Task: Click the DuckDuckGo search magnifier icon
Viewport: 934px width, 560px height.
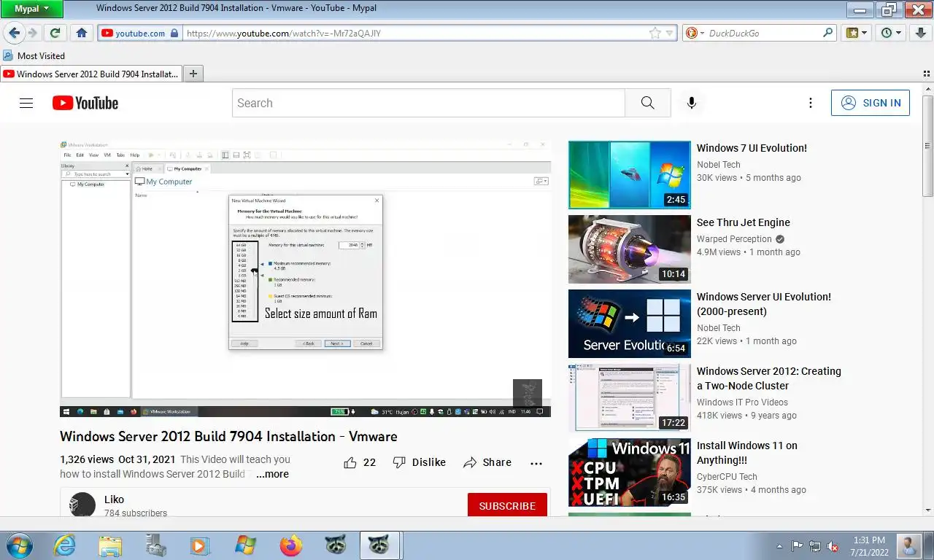Action: [828, 33]
